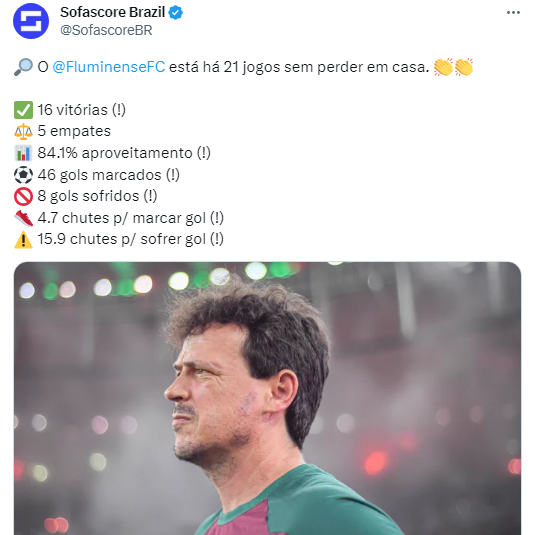Click the red sneaker emoji

point(23,218)
